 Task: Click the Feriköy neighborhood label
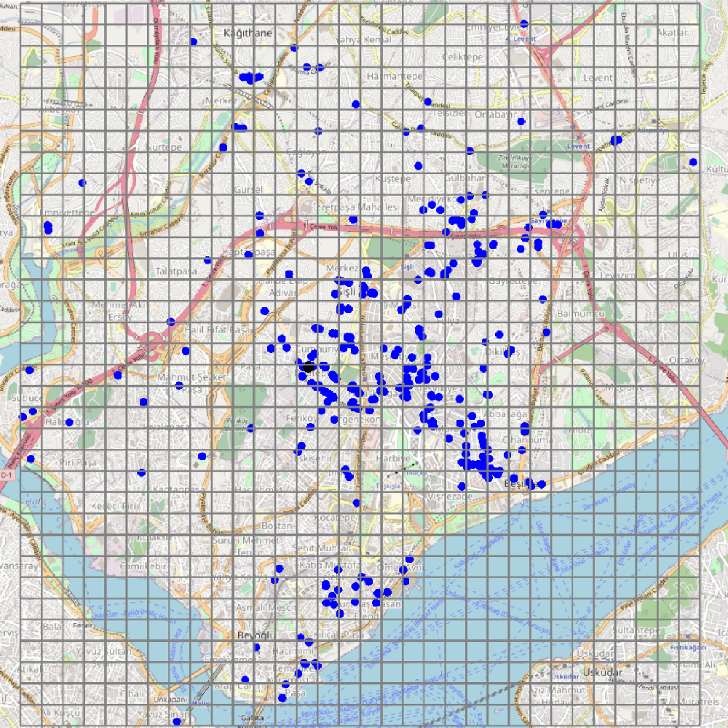tap(301, 419)
